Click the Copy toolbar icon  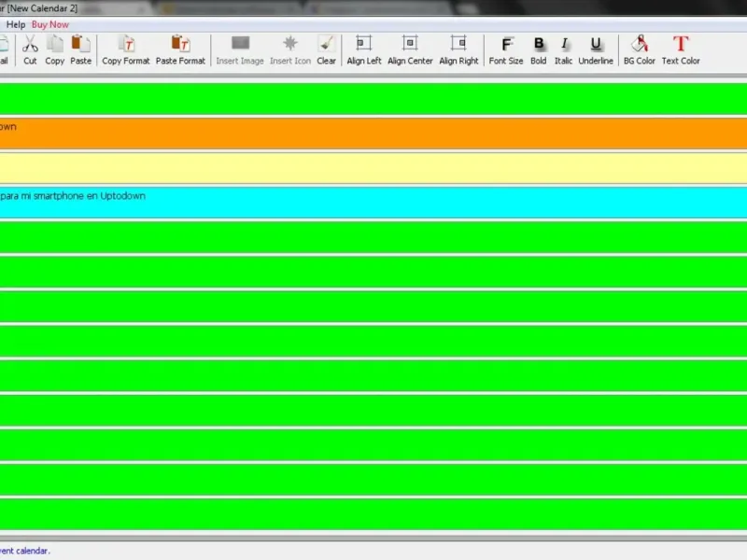click(x=55, y=49)
